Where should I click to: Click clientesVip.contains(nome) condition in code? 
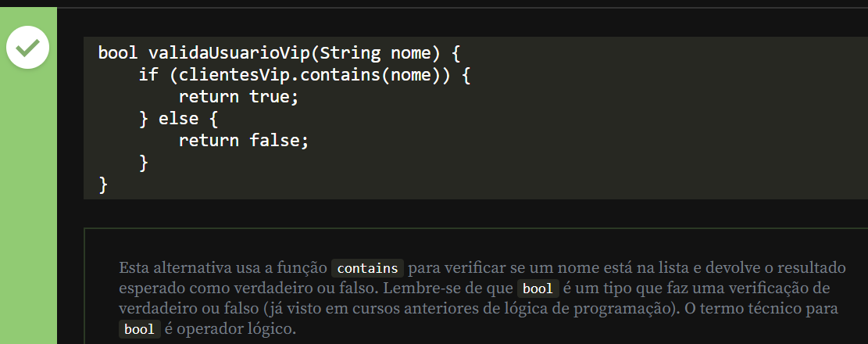302,75
